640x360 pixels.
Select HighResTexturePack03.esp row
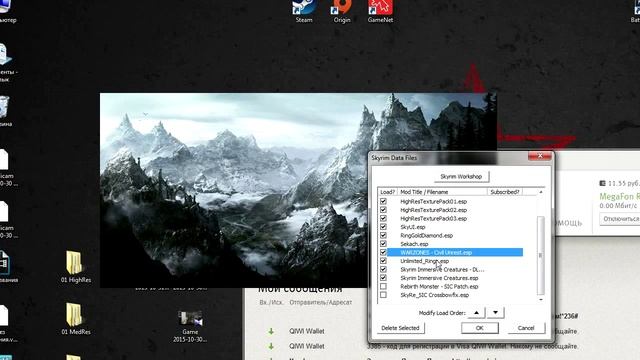coord(433,219)
